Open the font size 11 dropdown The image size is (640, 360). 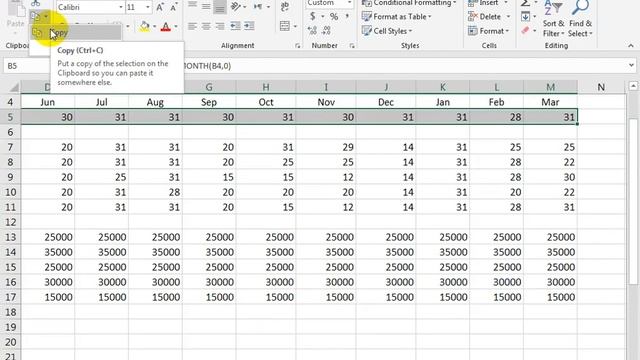tap(147, 7)
